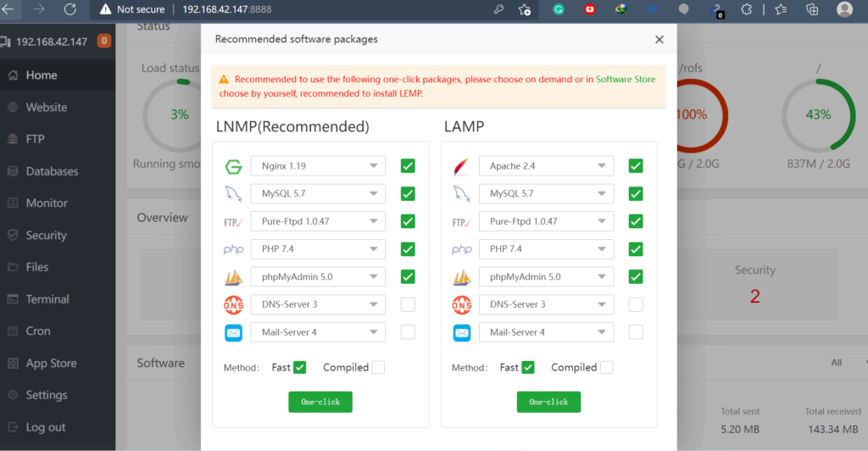Click the Apache feather icon in LAMP
The width and height of the screenshot is (868, 451).
[x=462, y=166]
